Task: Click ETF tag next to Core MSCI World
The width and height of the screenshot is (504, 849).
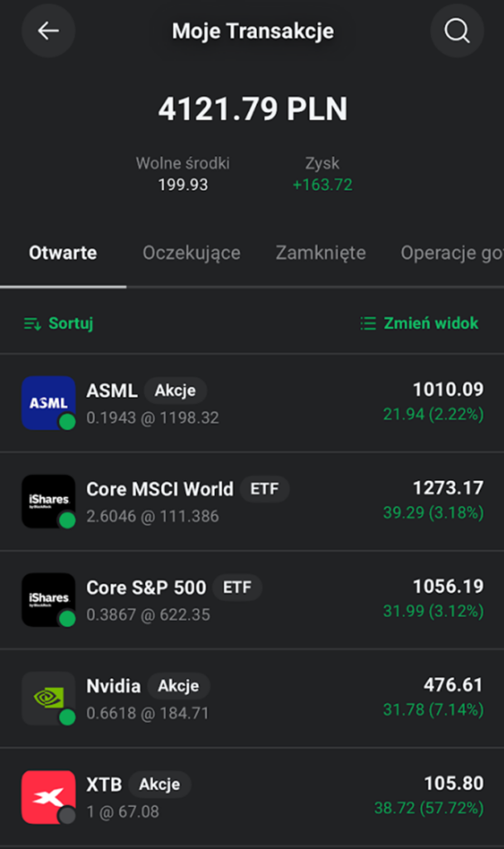Action: point(264,489)
